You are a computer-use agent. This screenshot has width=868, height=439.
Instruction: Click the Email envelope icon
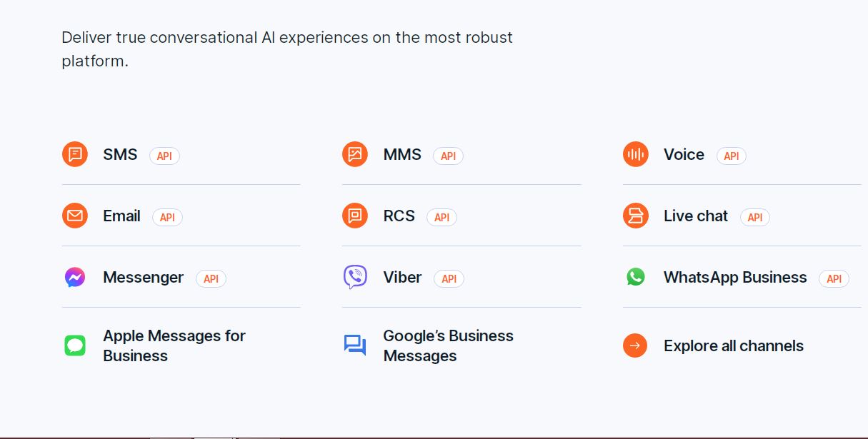coord(74,216)
